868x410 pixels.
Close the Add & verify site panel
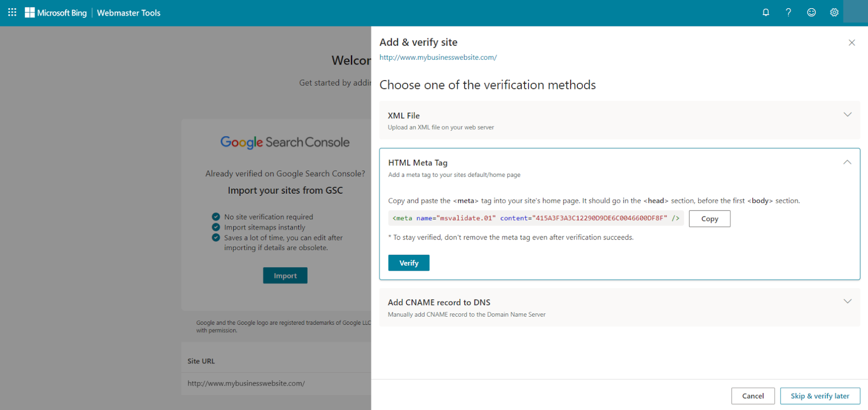(x=852, y=42)
